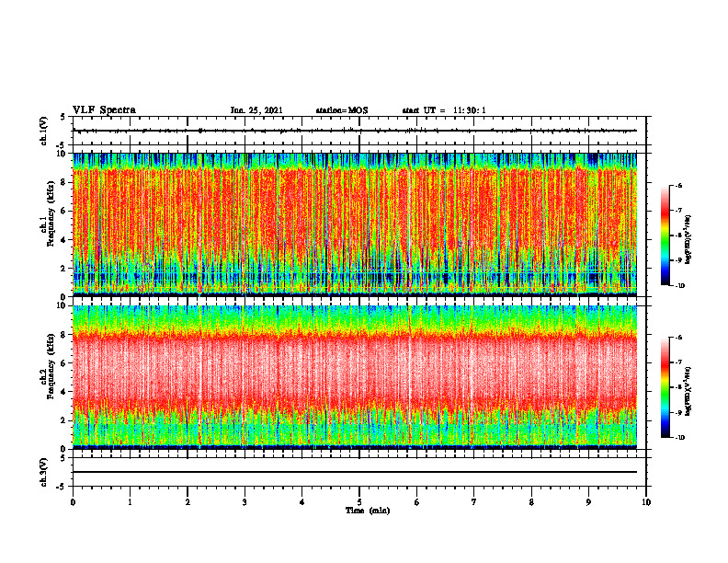This screenshot has height=563, width=728.
Task: Click tick label "8" on the time axis
Action: [x=531, y=502]
